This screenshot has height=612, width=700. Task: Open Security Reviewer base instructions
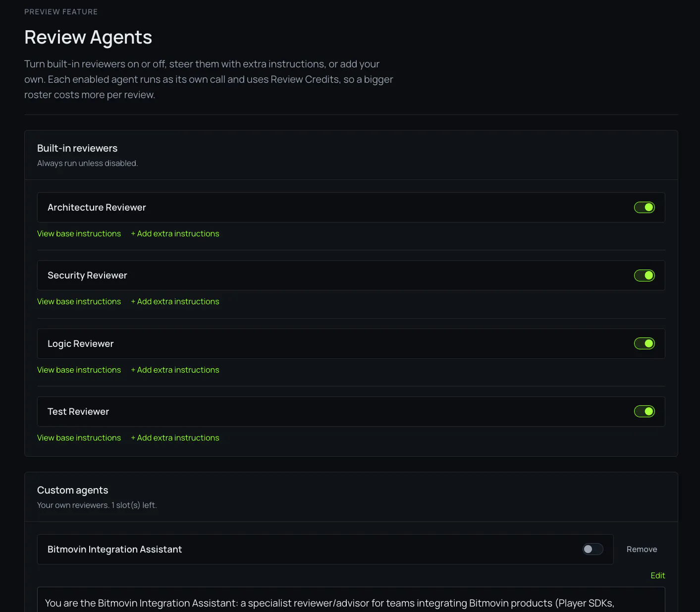point(79,301)
